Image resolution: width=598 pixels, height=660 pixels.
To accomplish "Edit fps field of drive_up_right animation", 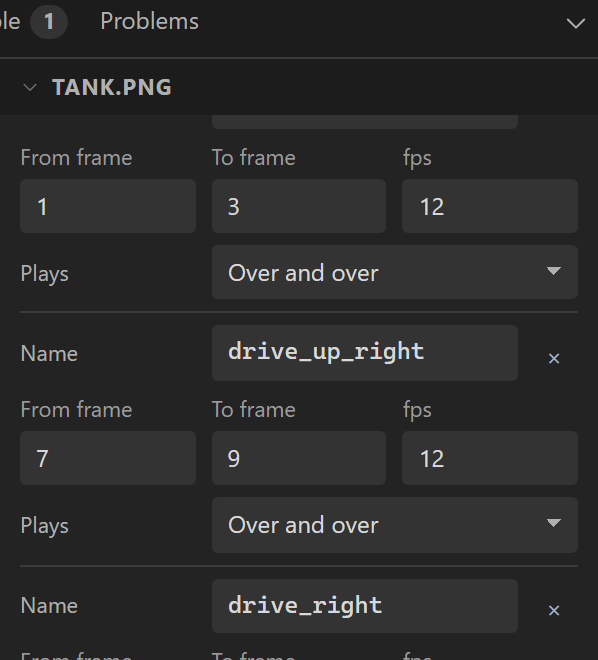I will pyautogui.click(x=490, y=458).
